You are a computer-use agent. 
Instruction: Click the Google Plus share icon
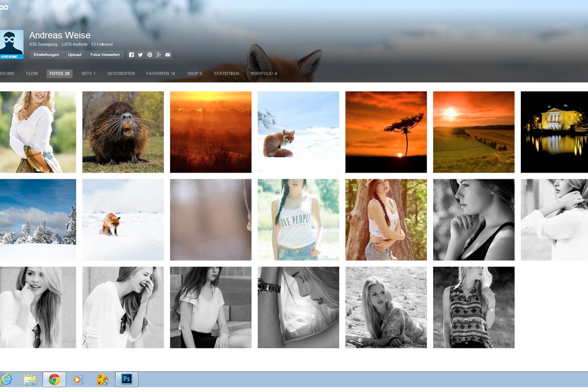(159, 55)
